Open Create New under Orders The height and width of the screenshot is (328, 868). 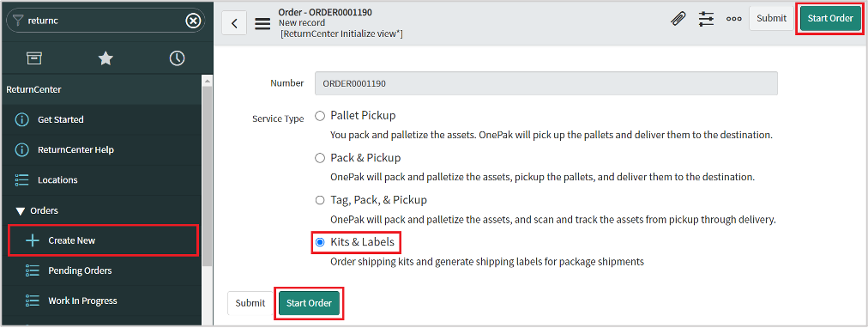(103, 240)
